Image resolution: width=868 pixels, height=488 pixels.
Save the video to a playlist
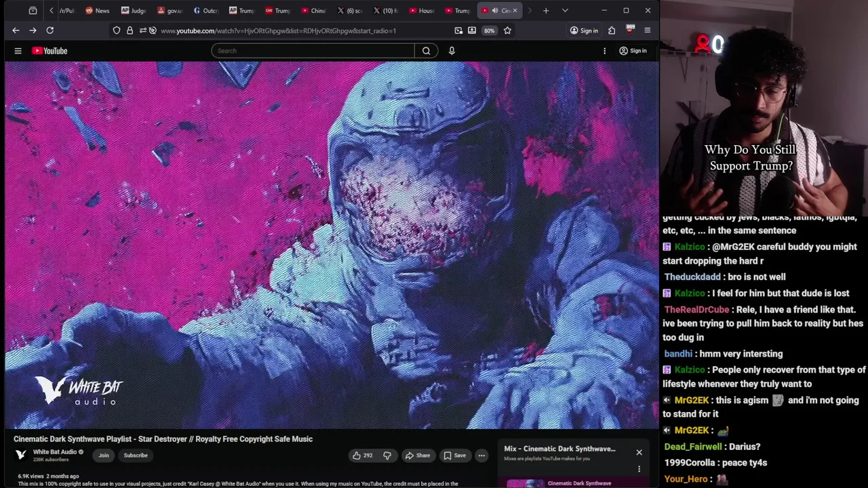point(454,455)
